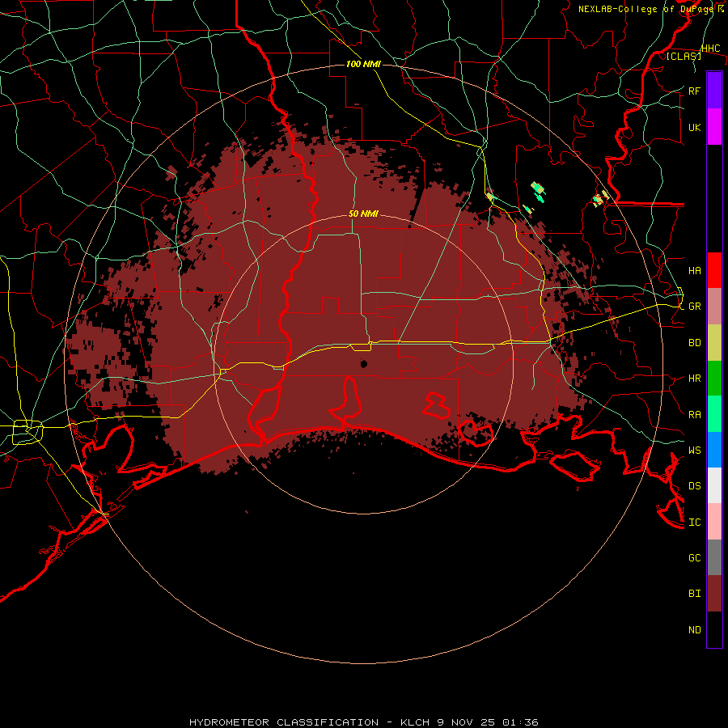Click the WS legend label
This screenshot has width=728, height=728.
694,450
